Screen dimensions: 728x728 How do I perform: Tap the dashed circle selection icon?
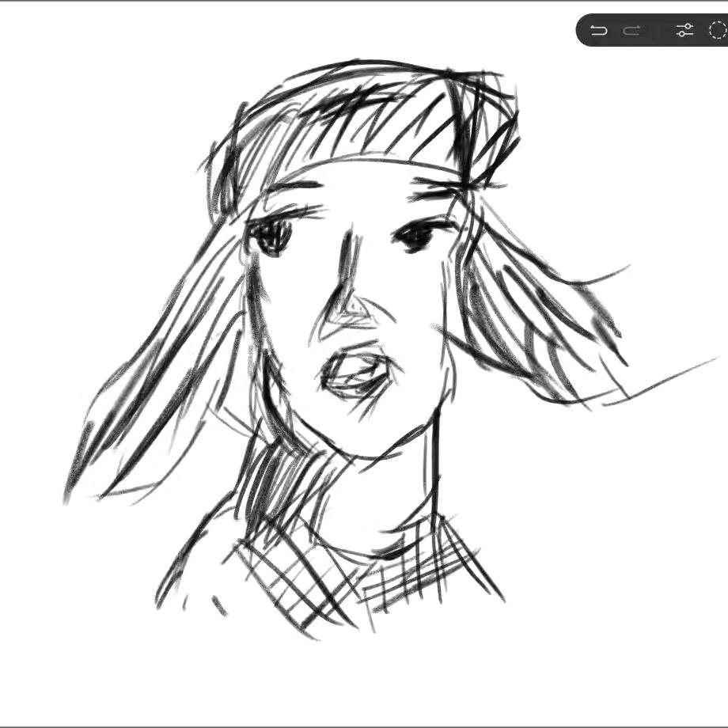pos(717,31)
